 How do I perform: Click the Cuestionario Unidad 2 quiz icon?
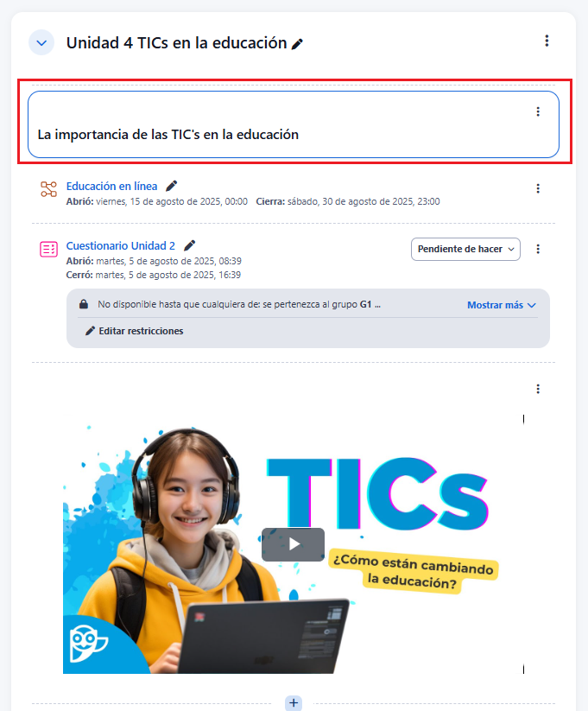(x=48, y=249)
